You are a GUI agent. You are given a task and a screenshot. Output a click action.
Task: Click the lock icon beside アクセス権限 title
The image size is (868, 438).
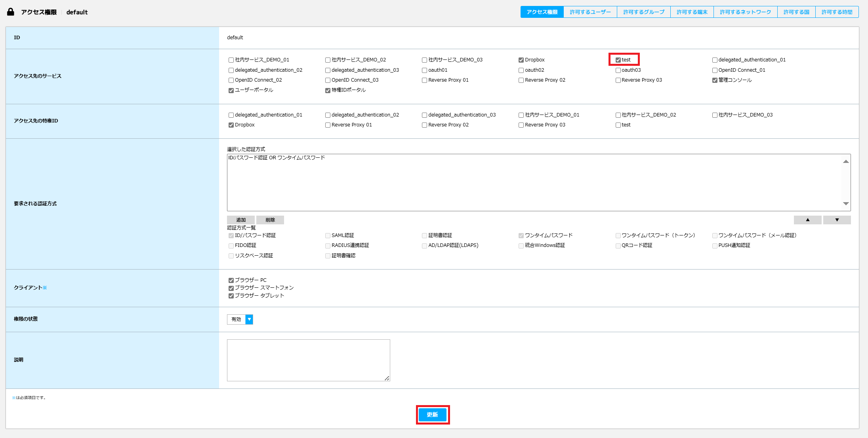tap(11, 12)
